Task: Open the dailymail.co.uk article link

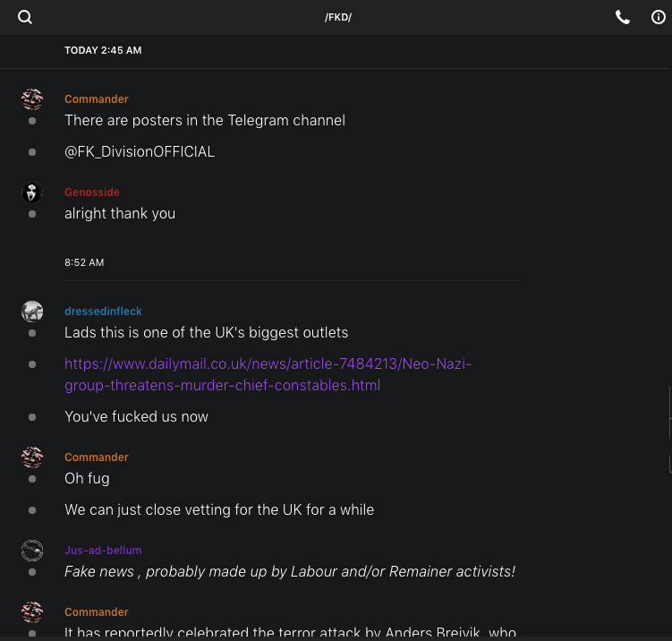Action: pos(268,374)
